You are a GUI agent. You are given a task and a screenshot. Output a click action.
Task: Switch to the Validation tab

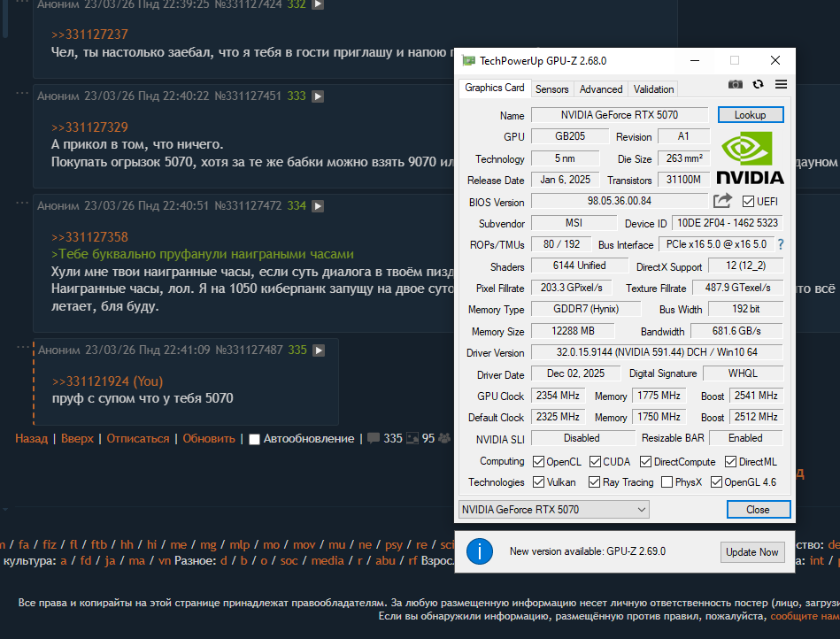pos(653,89)
